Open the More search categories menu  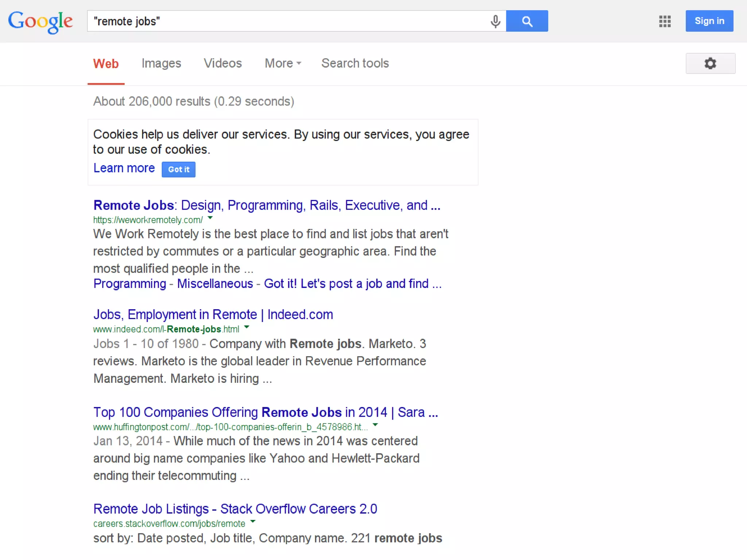click(x=283, y=63)
